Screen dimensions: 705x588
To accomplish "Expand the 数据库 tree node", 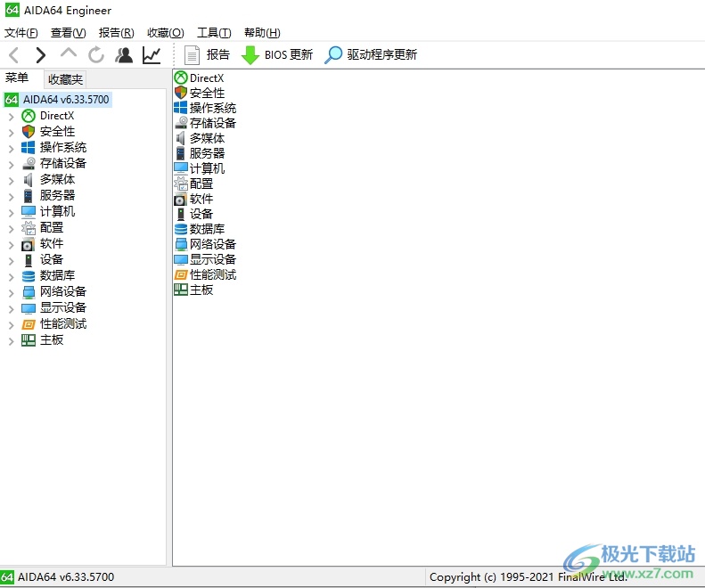I will pyautogui.click(x=12, y=276).
